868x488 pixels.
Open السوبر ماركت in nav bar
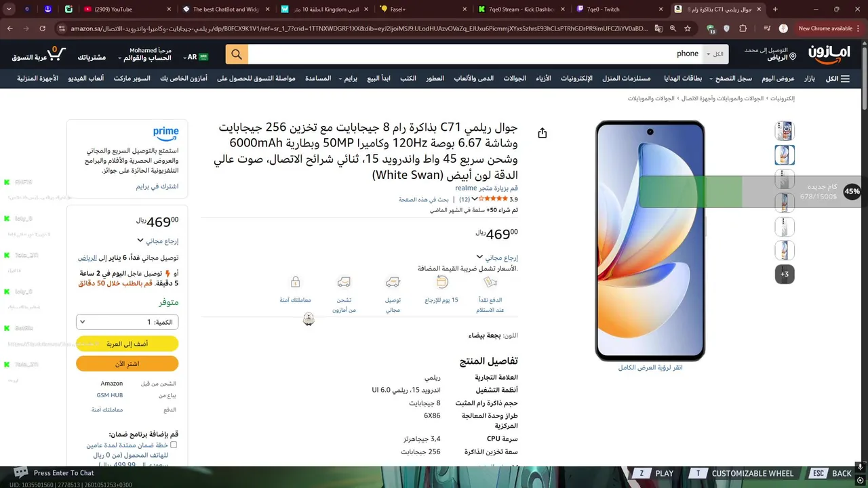coord(132,79)
